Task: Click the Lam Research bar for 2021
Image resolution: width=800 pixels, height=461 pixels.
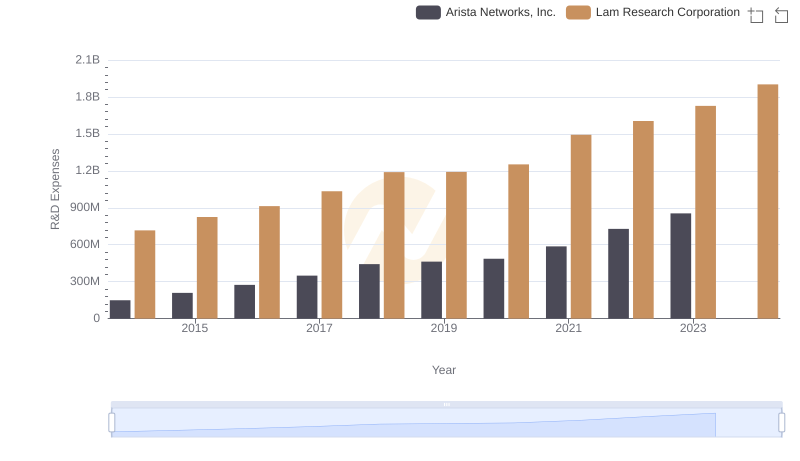Action: 581,226
